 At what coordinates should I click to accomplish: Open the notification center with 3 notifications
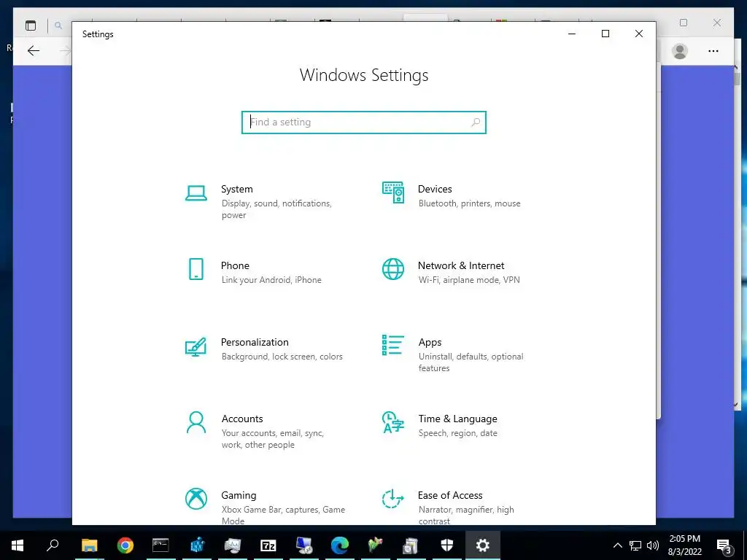(724, 545)
